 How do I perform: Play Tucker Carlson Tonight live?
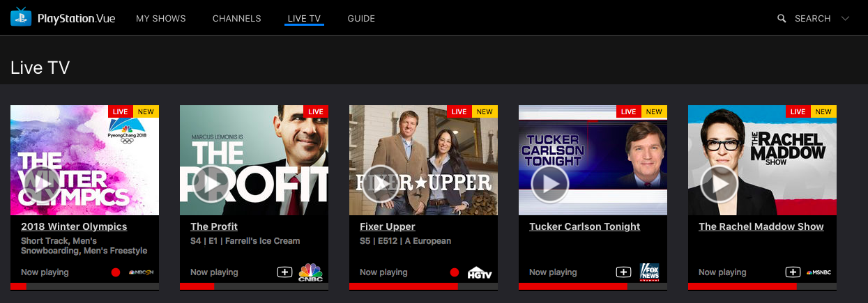tap(549, 184)
